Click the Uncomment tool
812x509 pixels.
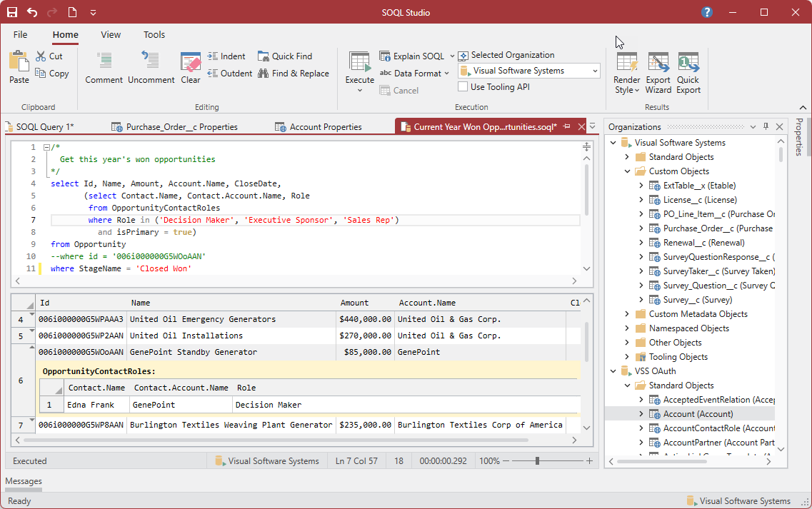[151, 67]
